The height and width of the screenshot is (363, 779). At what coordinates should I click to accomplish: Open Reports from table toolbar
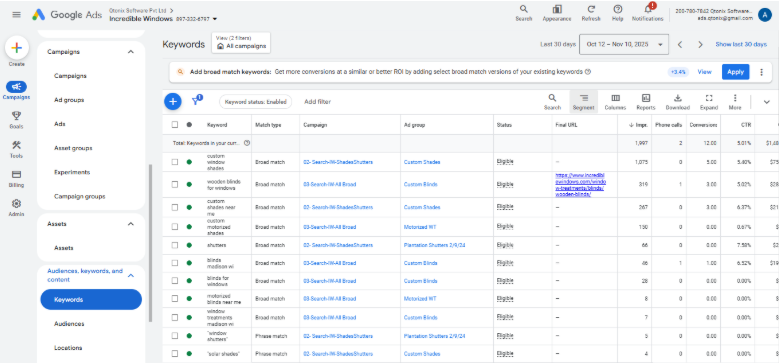point(646,101)
